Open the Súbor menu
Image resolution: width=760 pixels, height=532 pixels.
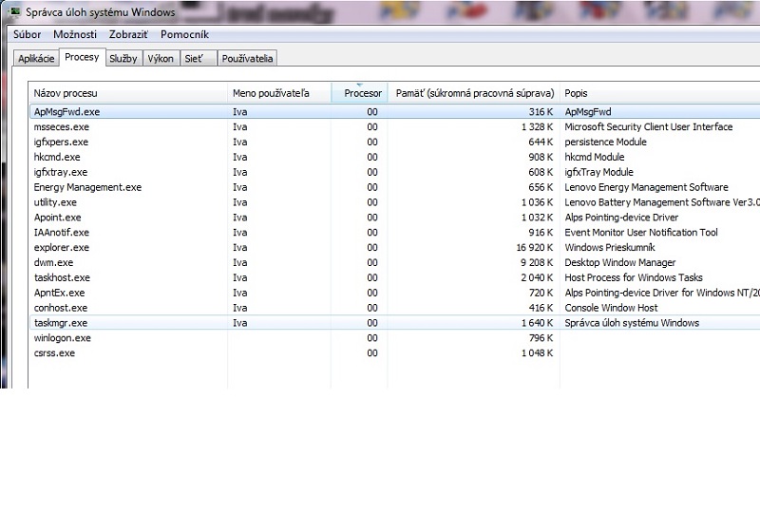(27, 35)
